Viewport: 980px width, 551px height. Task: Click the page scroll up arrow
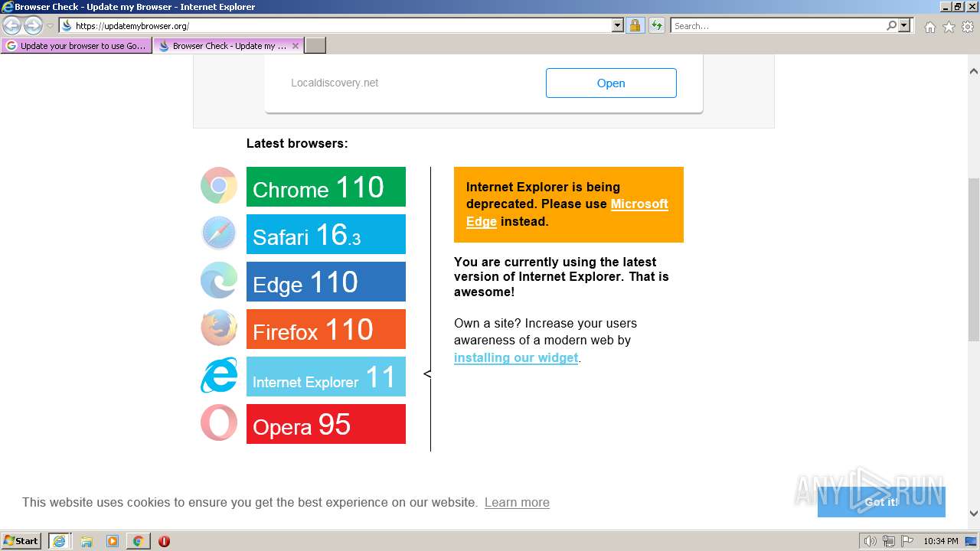973,71
